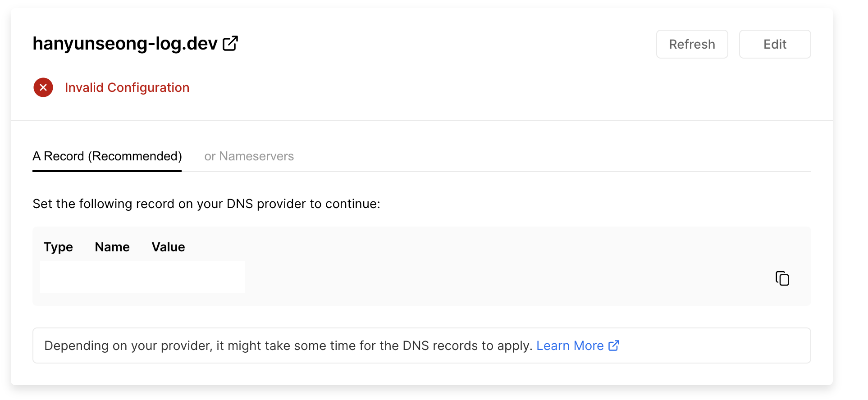868x400 pixels.
Task: Click the 'Set the following record' instruction text
Action: (206, 204)
